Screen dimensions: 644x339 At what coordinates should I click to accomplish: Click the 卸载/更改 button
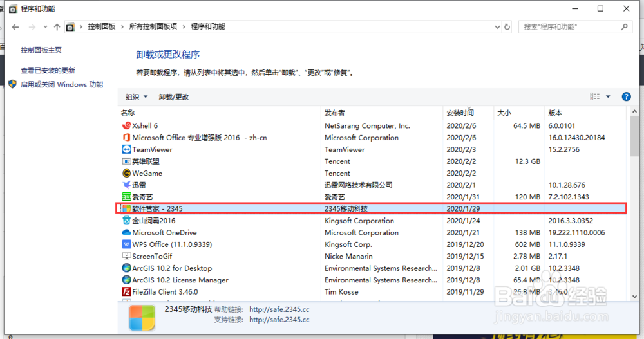[174, 97]
